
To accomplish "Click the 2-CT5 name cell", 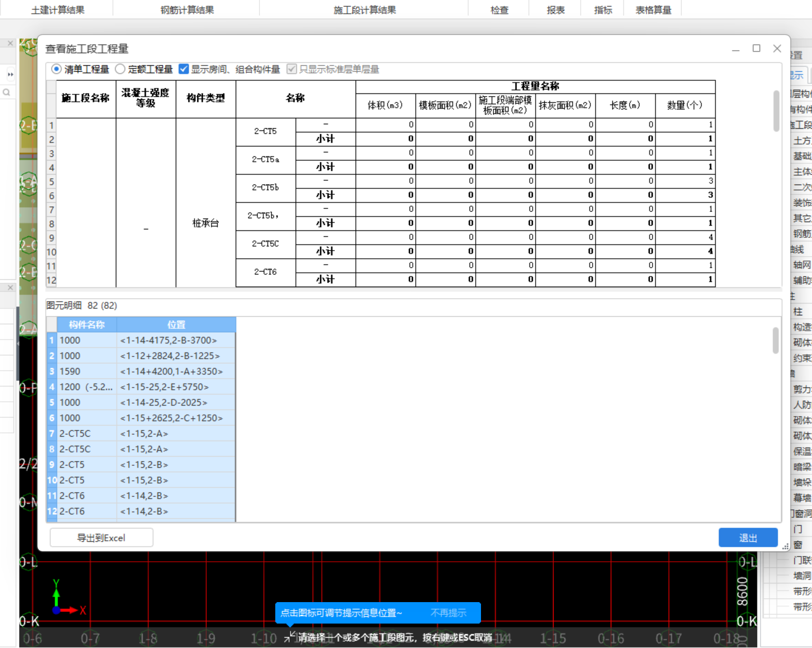I will (x=265, y=131).
